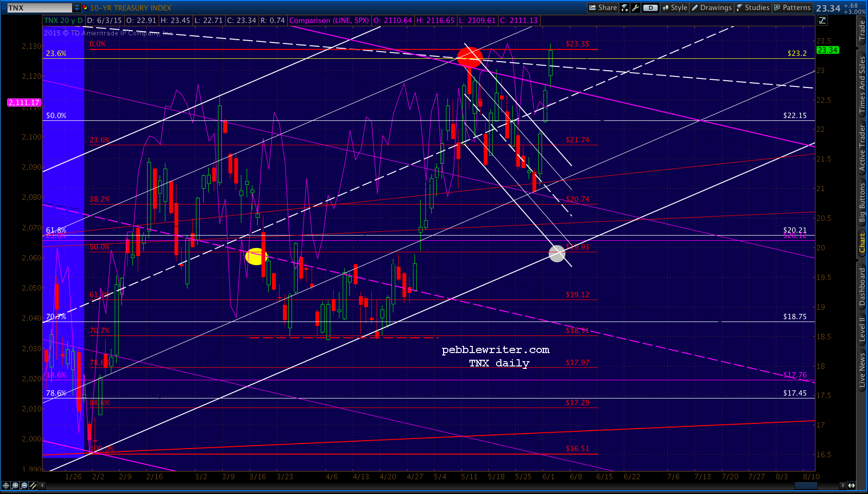The image size is (868, 494).
Task: Click the O: 22.91 open value
Action: (x=141, y=21)
